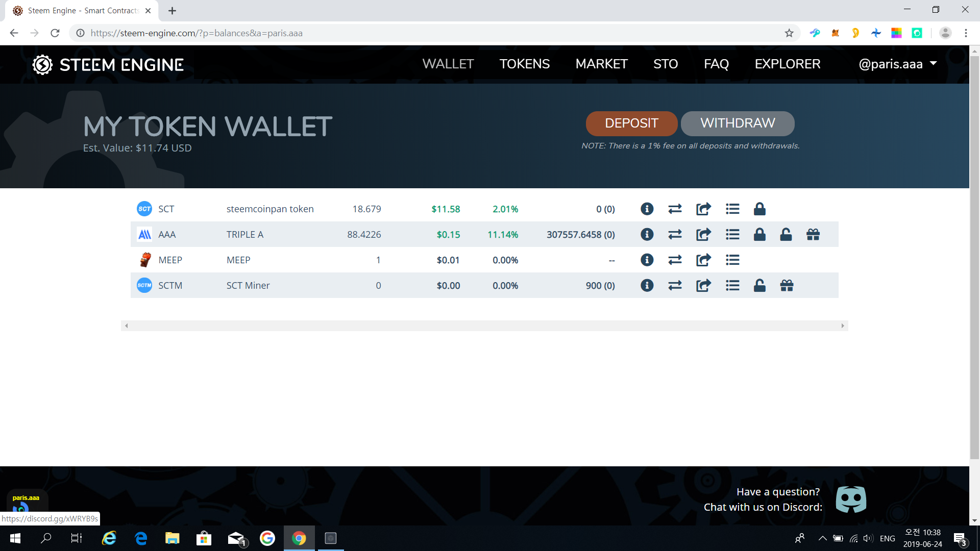Click the page vertical scrollbar thumb
The width and height of the screenshot is (980, 551).
coord(974,258)
